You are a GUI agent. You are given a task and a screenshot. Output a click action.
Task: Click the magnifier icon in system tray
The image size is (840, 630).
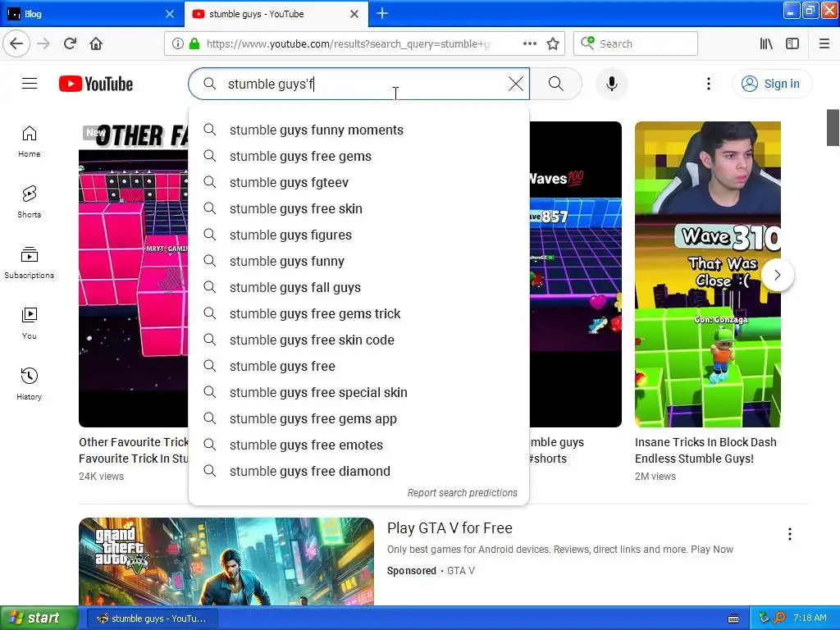[x=779, y=619]
